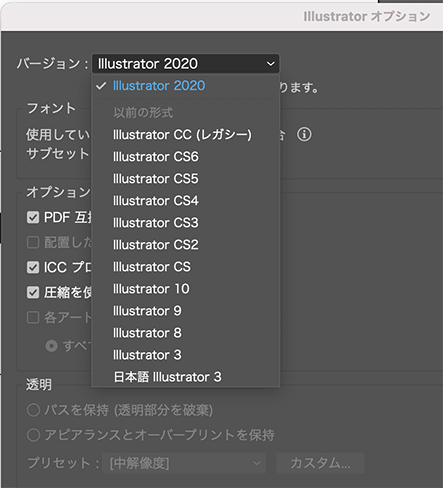Screen dimensions: 443x488
Task: Choose 日本語 Illustrator 3 from list
Action: pyautogui.click(x=186, y=377)
